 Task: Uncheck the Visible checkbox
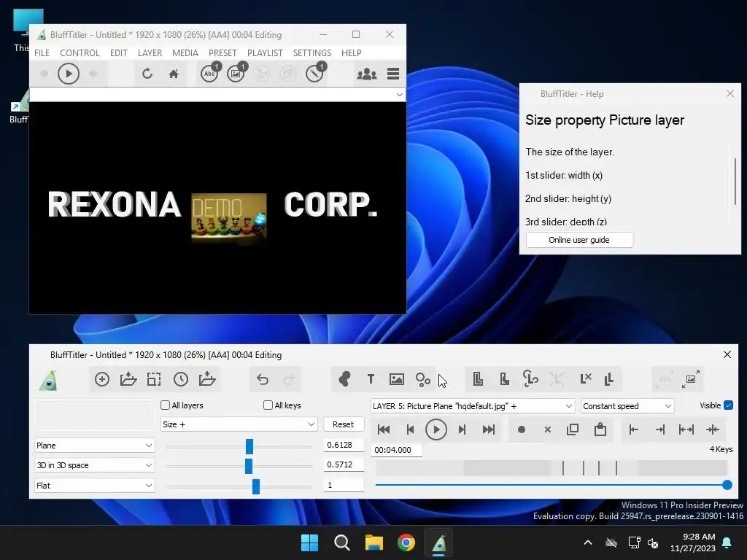point(728,405)
